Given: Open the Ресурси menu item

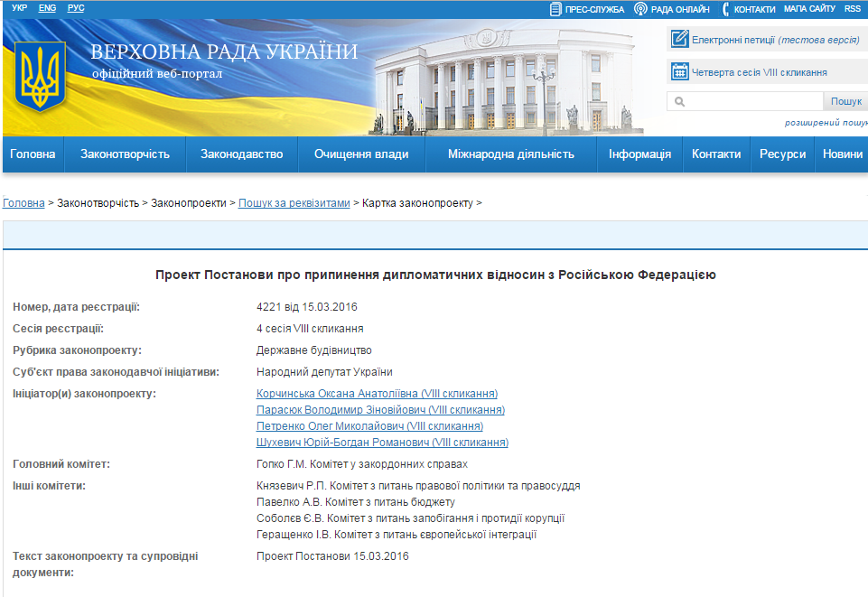Looking at the screenshot, I should coord(783,154).
